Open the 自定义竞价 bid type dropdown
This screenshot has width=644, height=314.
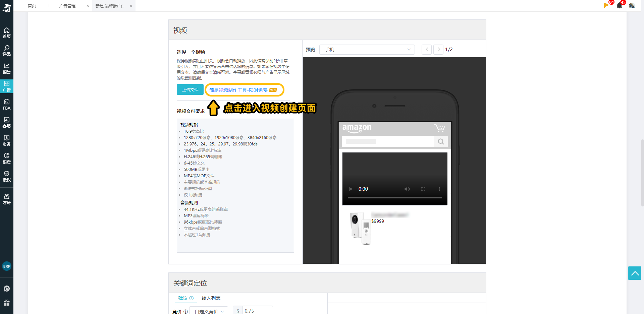[x=209, y=311]
